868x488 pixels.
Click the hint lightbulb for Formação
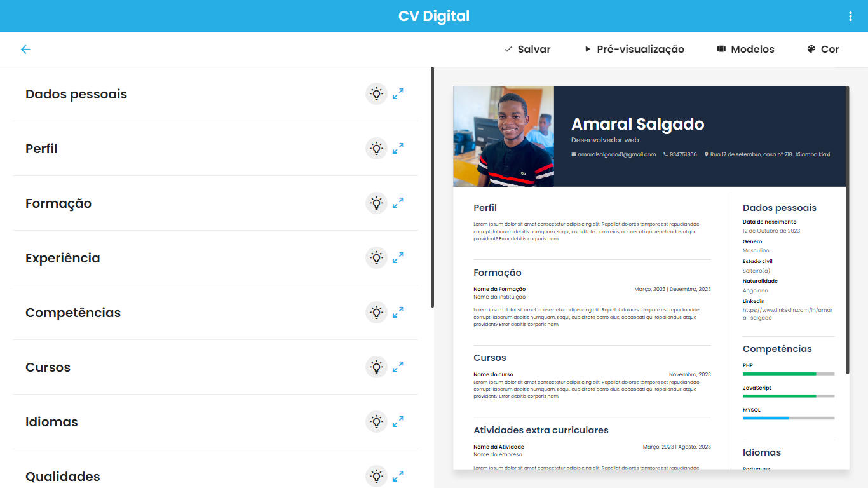click(x=376, y=203)
